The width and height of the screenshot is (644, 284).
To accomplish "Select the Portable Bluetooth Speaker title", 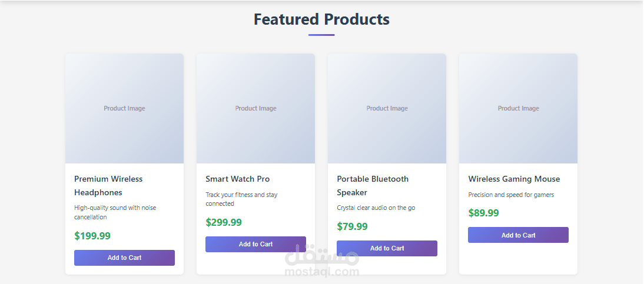I will [x=373, y=185].
